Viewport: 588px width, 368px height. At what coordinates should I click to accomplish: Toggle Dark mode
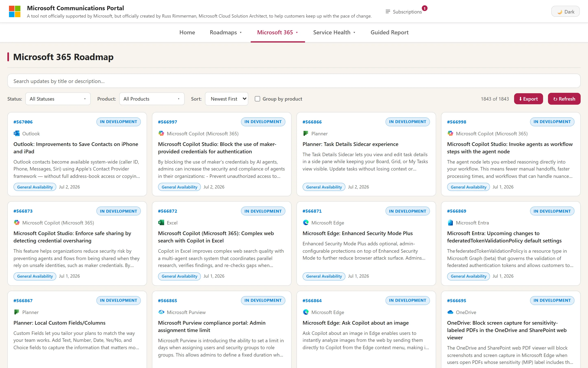565,12
